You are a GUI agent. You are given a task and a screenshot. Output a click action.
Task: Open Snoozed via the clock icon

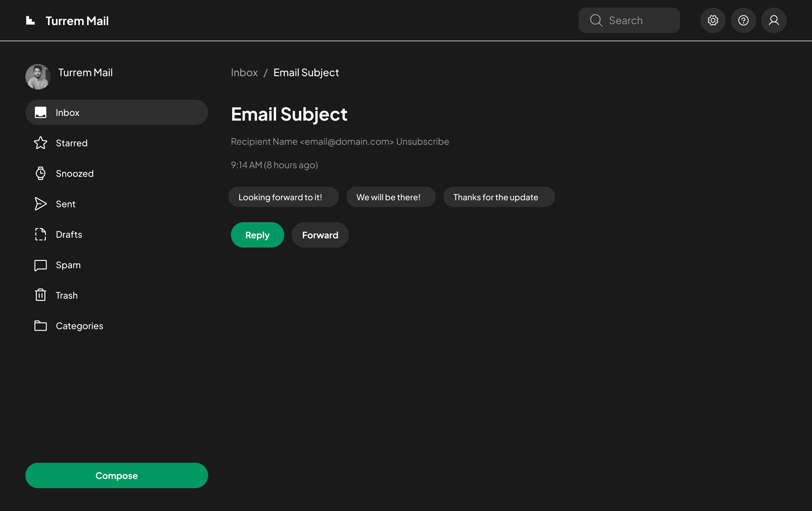(41, 173)
